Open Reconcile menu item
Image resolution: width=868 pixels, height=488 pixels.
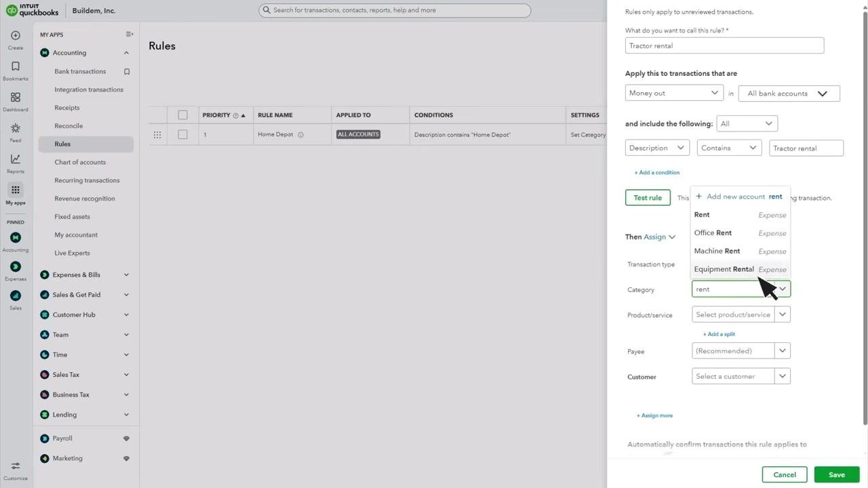pyautogui.click(x=68, y=126)
